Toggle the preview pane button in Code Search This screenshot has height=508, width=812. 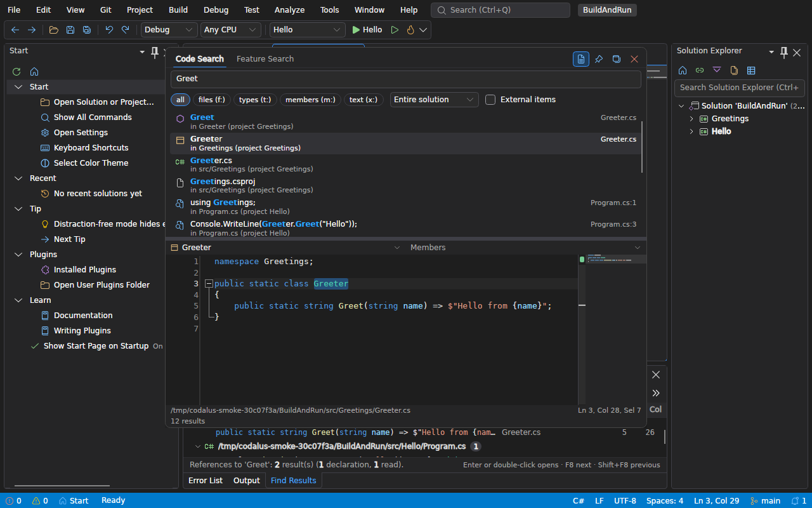(581, 59)
